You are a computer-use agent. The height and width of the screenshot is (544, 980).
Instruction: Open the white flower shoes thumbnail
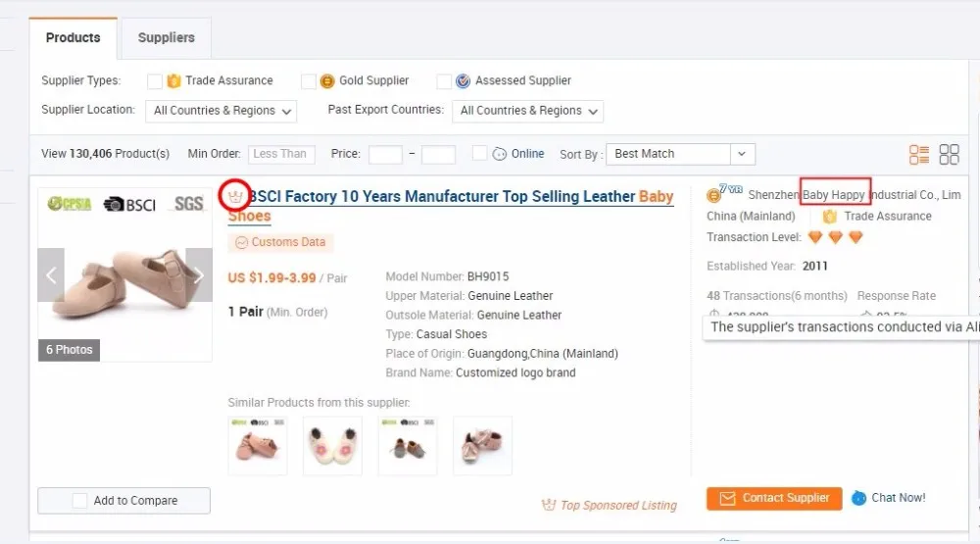click(x=332, y=446)
